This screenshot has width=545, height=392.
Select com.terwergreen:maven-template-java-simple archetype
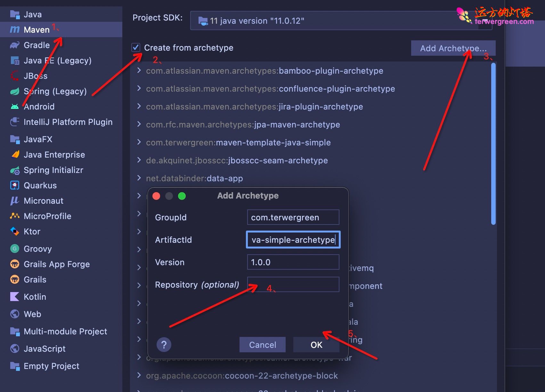click(238, 142)
